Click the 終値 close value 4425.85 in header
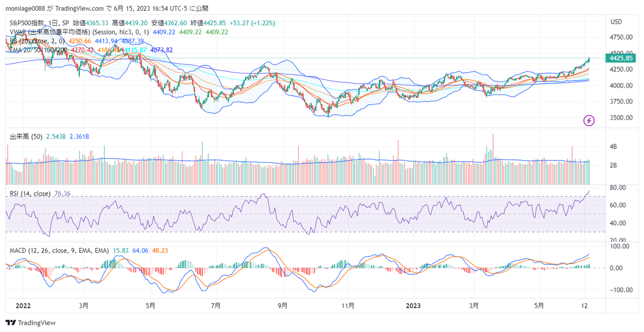644x332 pixels. pyautogui.click(x=215, y=23)
